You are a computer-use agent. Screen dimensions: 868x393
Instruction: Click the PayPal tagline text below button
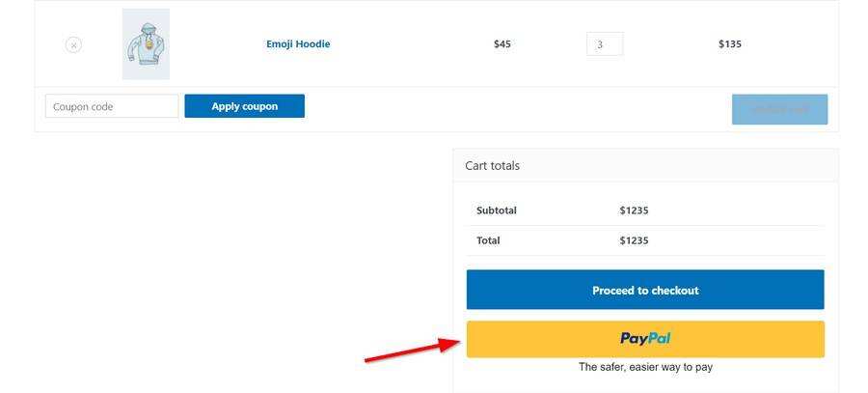[645, 367]
